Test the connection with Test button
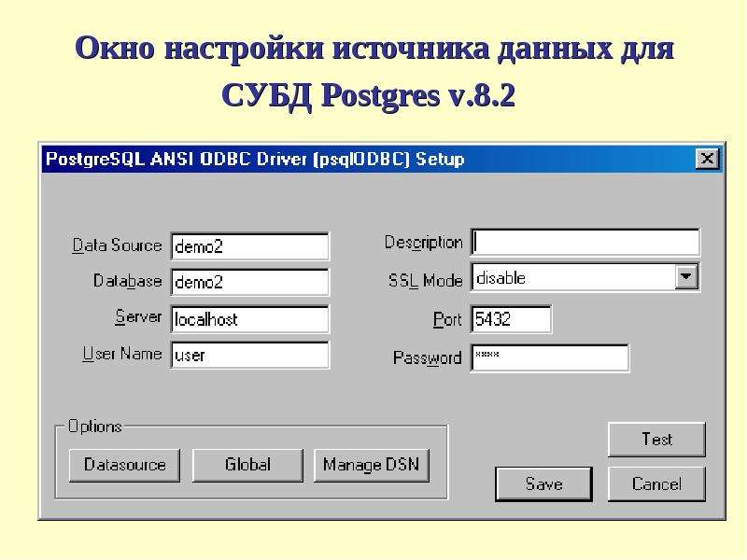This screenshot has height=560, width=747. (656, 439)
